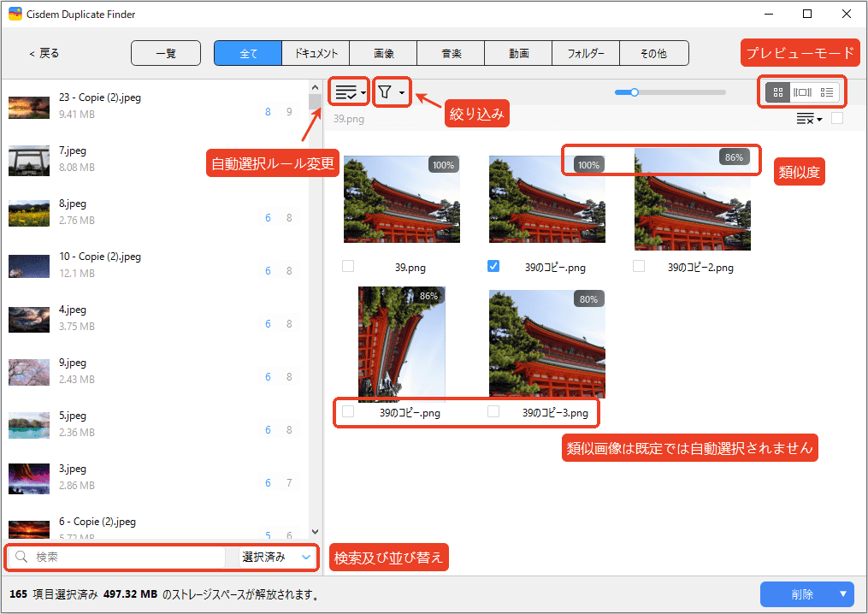The width and height of the screenshot is (868, 614).
Task: Check the box for 39.png
Action: pyautogui.click(x=348, y=266)
